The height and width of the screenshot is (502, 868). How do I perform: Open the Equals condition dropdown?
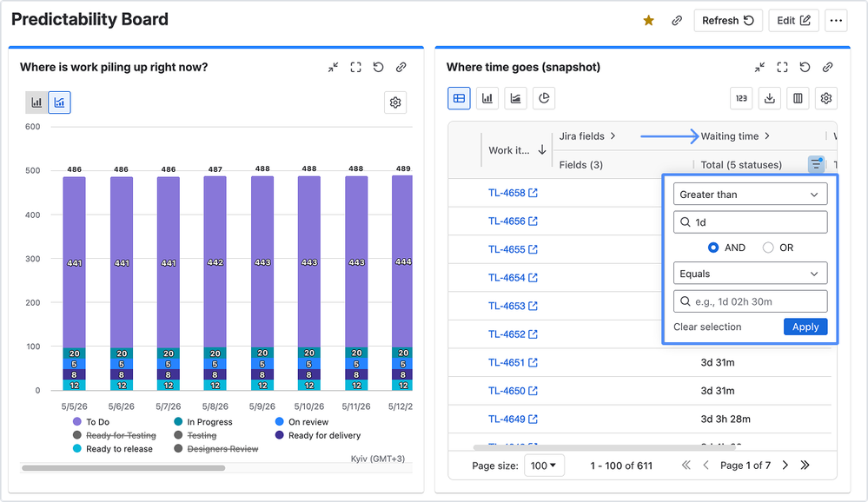[x=750, y=274]
